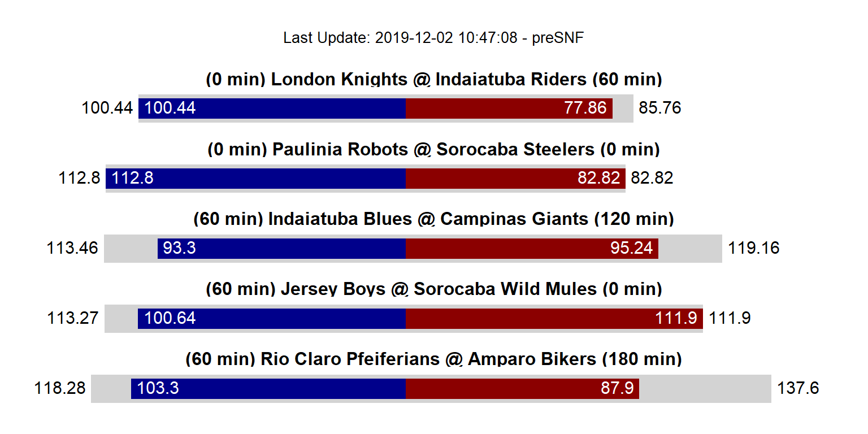Viewport: 868px width, 434px height.
Task: Click Amparo Bikers' red 87.9 bar
Action: (x=522, y=388)
